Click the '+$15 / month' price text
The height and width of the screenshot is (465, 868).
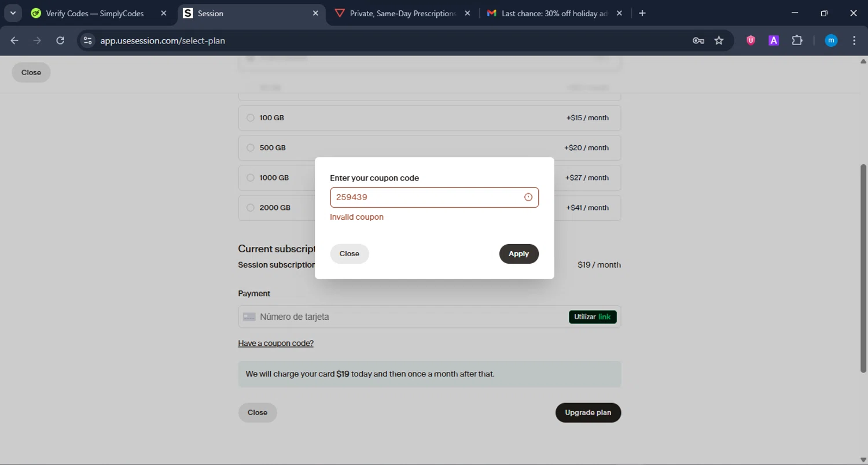[x=587, y=117]
